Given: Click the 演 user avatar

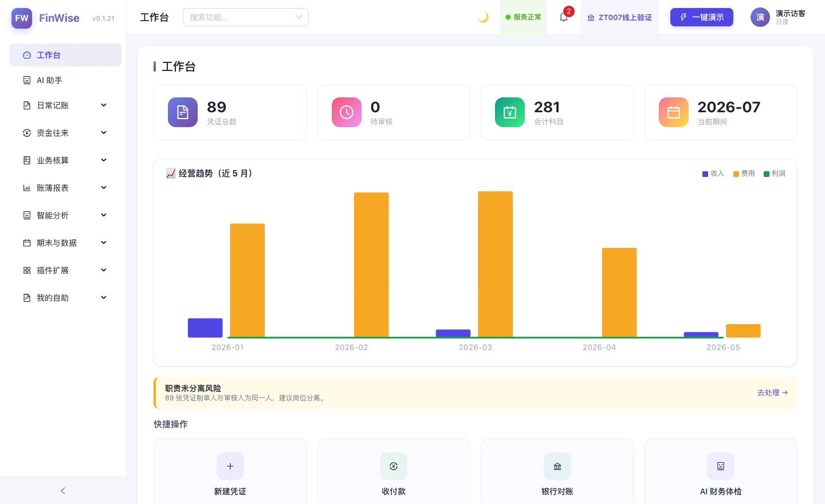Looking at the screenshot, I should pyautogui.click(x=760, y=17).
